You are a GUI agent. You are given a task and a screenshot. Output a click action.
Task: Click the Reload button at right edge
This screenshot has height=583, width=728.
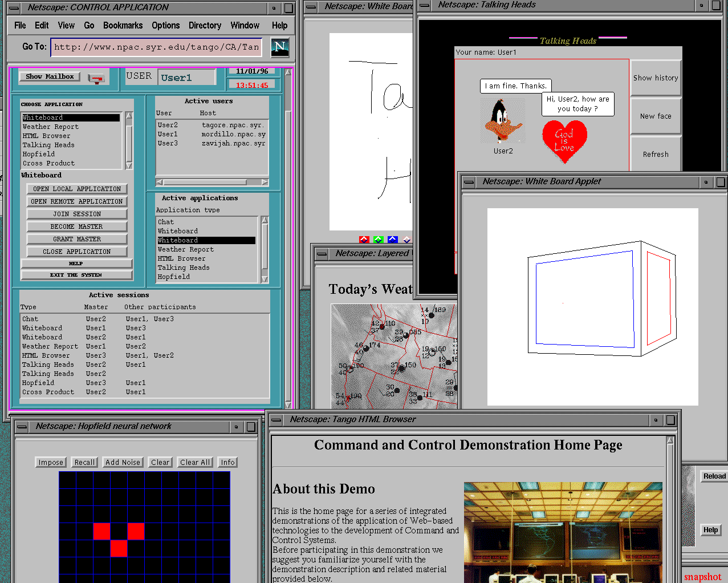click(x=714, y=476)
